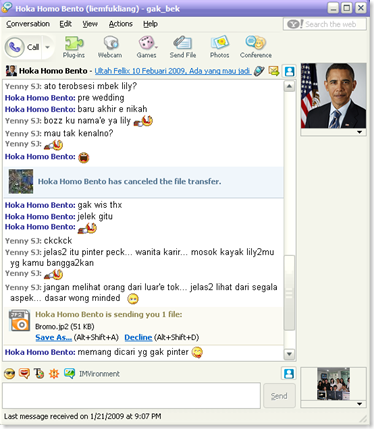Click the small contact avatar next to Hoka Homo Bento

coord(11,71)
